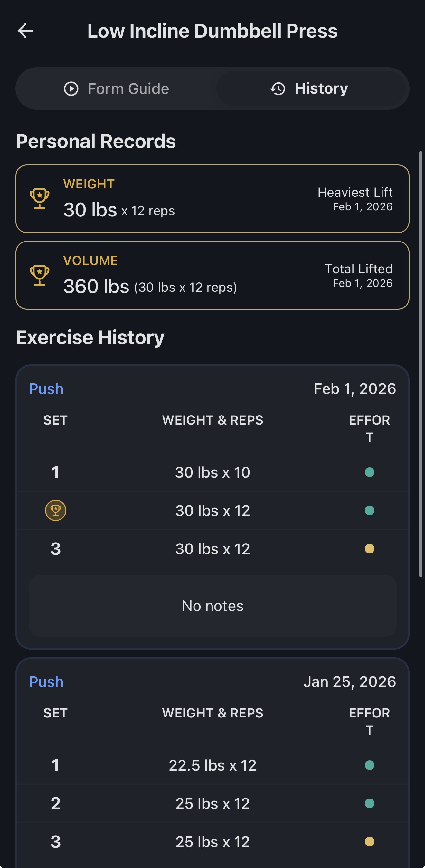Switch to the Form Guide tab
This screenshot has height=868, width=425.
116,89
